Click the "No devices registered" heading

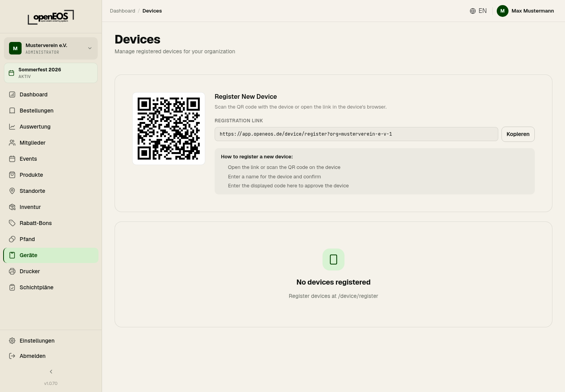point(334,282)
